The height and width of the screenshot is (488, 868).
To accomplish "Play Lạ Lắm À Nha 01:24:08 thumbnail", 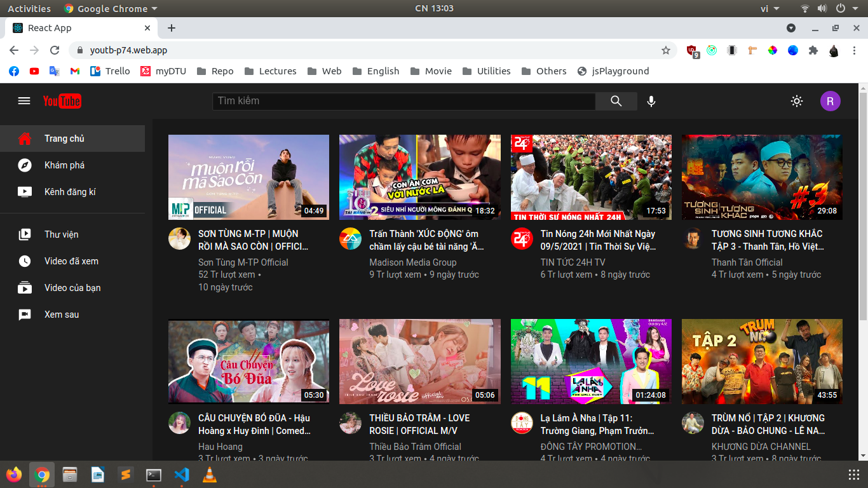I will click(591, 362).
